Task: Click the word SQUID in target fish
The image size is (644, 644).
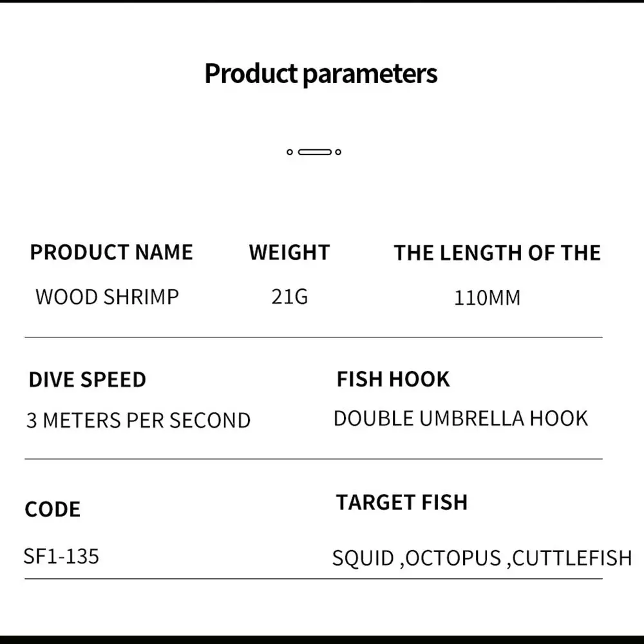Action: 363,558
